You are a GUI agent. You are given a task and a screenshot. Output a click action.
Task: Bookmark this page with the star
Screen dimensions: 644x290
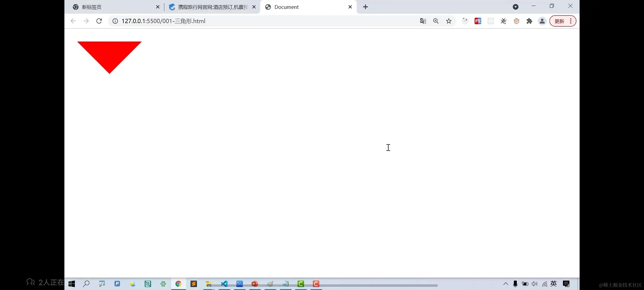(449, 21)
